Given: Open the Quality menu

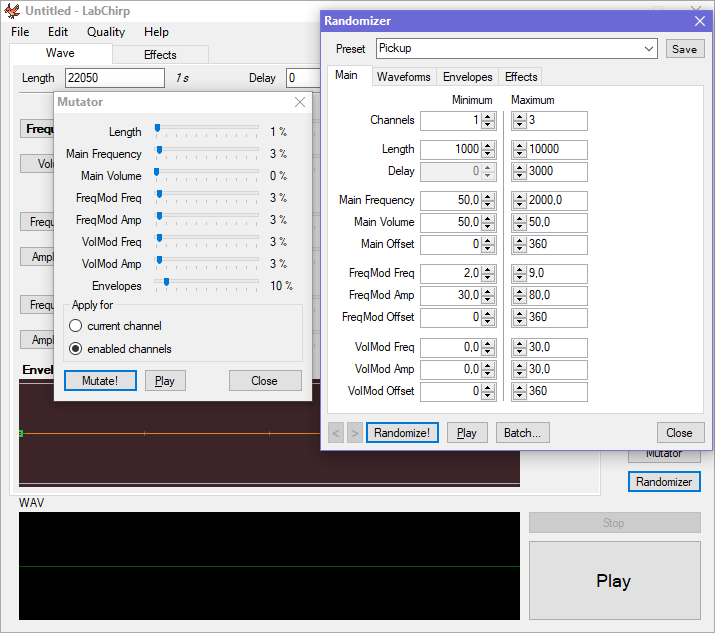Looking at the screenshot, I should tap(106, 32).
